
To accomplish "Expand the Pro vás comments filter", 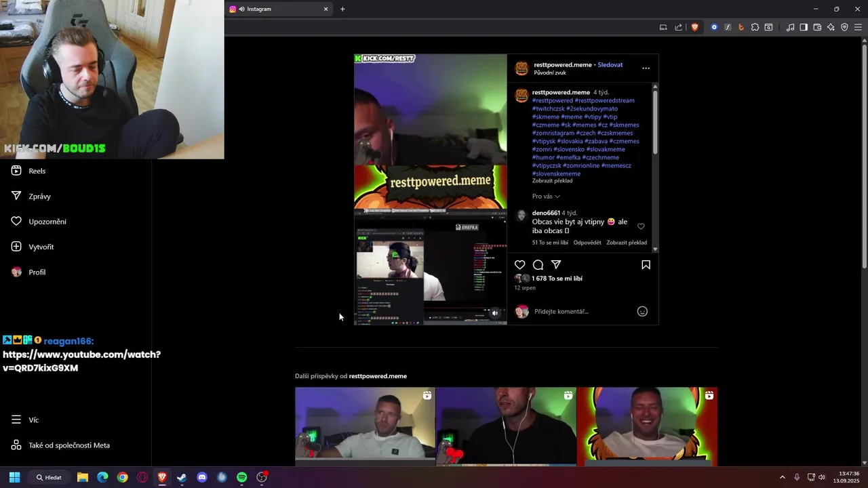I will 546,197.
